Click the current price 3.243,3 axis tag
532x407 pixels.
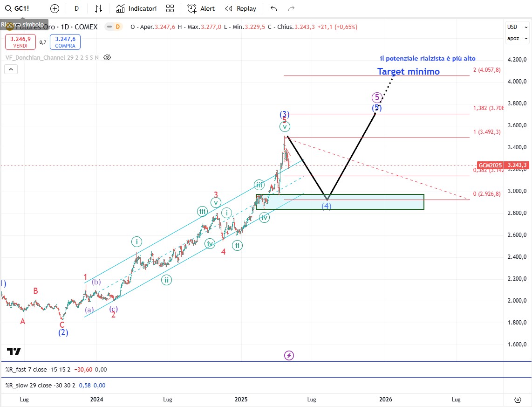pyautogui.click(x=517, y=166)
